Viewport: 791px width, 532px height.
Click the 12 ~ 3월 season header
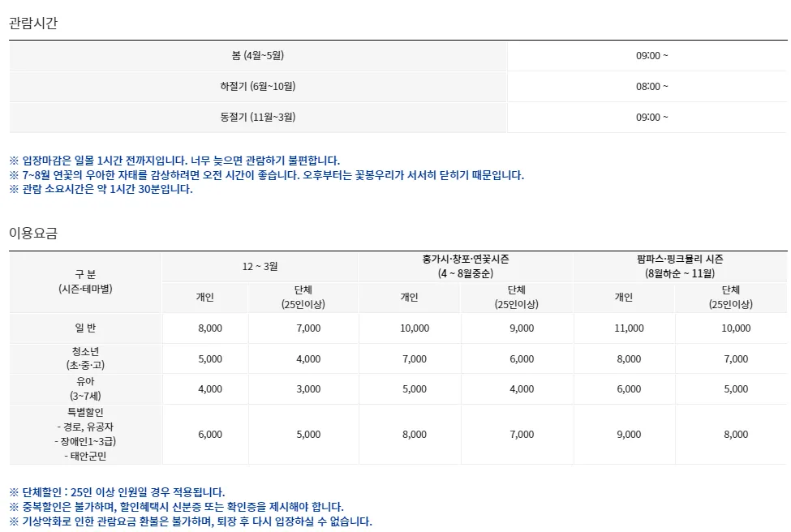click(x=260, y=266)
